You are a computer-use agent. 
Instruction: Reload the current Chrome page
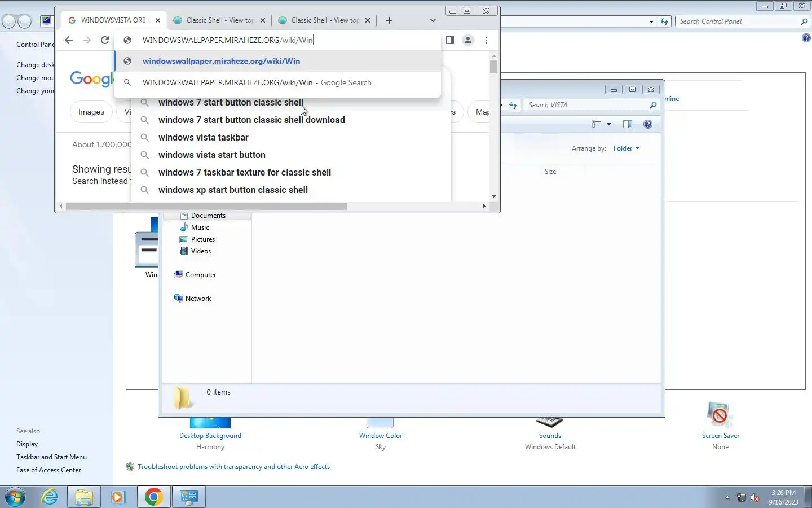click(104, 40)
